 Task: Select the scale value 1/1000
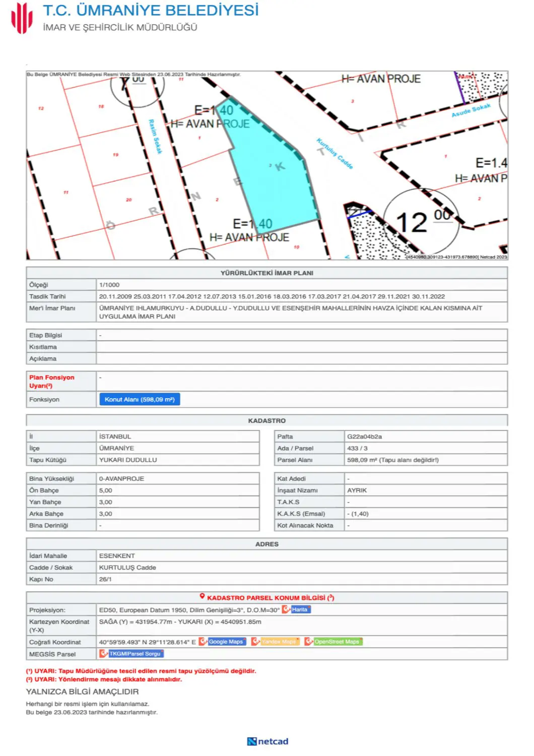(x=109, y=285)
